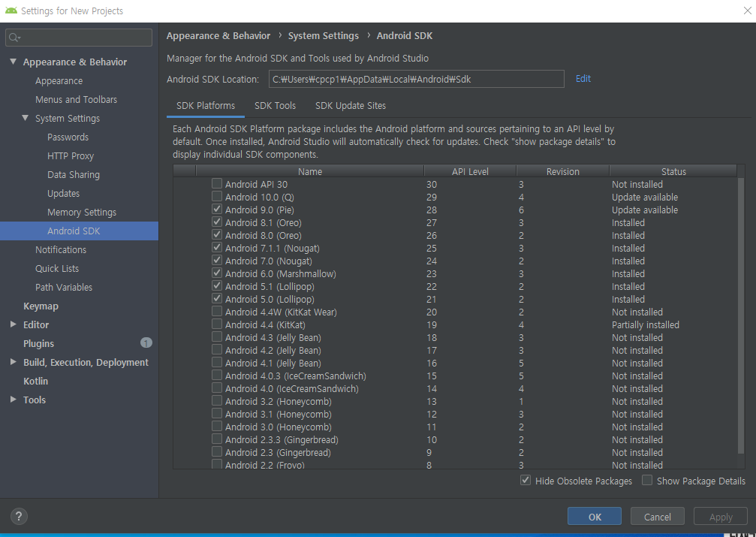
Task: Click the OK button
Action: pyautogui.click(x=595, y=516)
